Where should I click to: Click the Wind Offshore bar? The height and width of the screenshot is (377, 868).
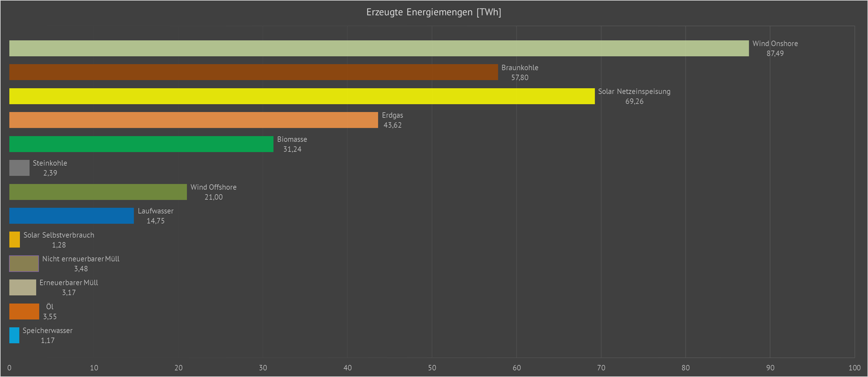(98, 192)
